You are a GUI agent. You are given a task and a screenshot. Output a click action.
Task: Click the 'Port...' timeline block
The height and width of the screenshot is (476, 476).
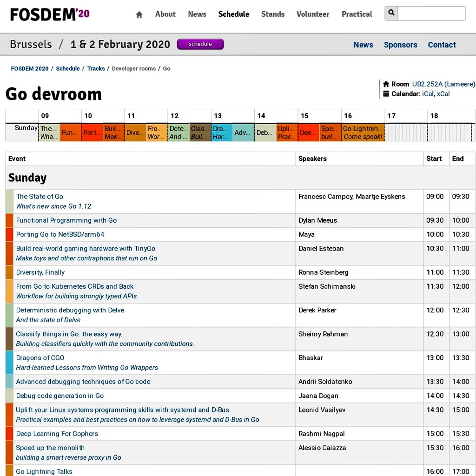93,132
